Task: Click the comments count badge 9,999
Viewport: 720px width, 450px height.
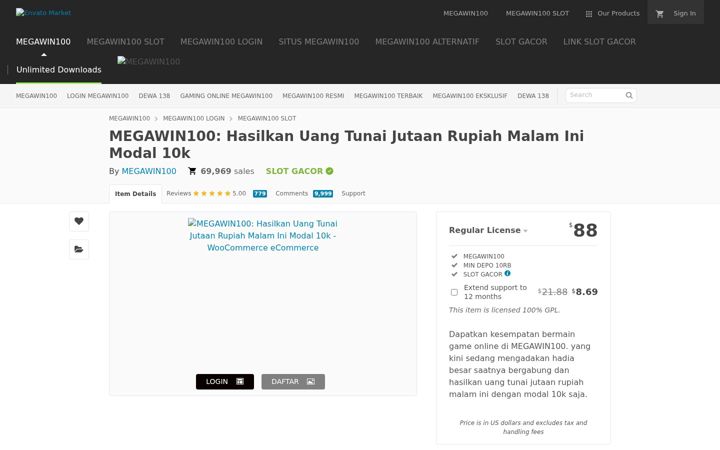Action: (x=323, y=194)
